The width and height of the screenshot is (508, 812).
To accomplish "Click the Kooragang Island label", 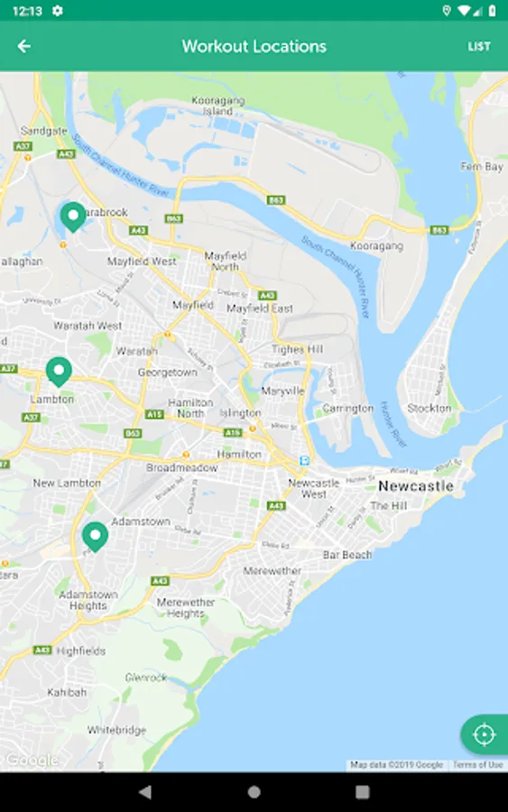I will point(218,106).
